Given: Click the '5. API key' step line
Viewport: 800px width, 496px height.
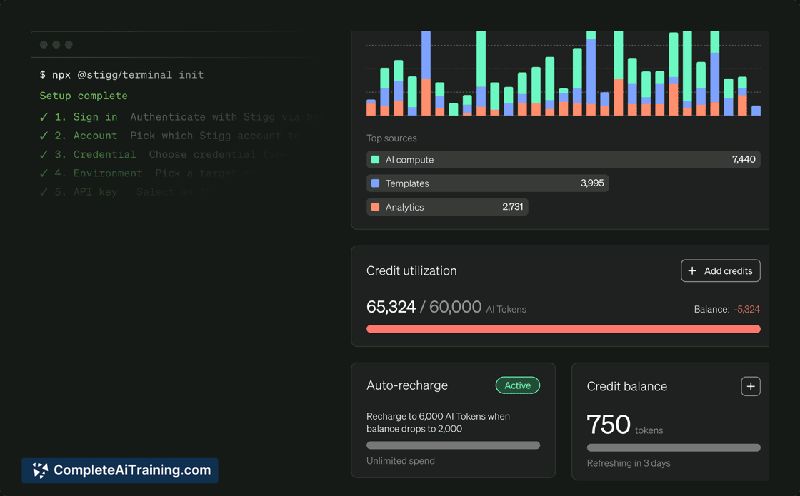Looking at the screenshot, I should (127, 192).
